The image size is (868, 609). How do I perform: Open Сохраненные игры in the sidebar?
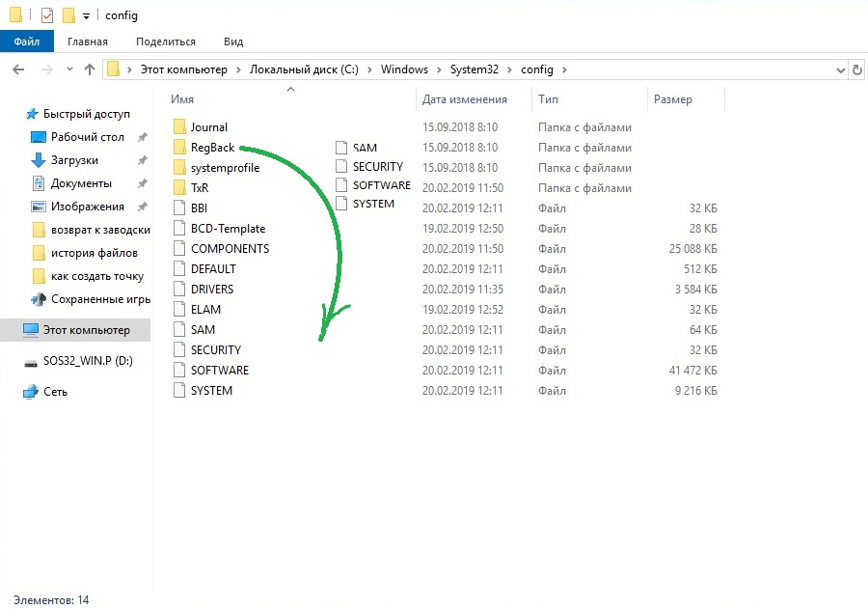click(x=90, y=299)
